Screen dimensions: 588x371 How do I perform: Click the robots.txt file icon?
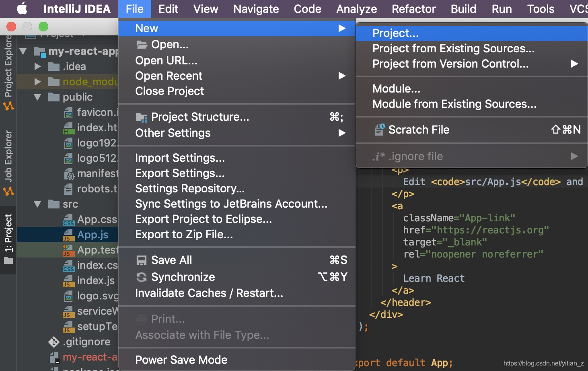coord(69,189)
